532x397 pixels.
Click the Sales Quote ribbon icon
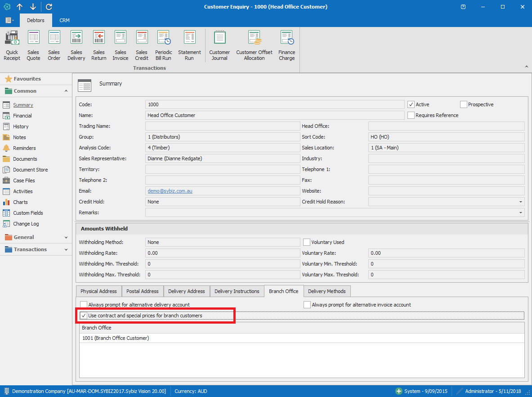point(33,46)
